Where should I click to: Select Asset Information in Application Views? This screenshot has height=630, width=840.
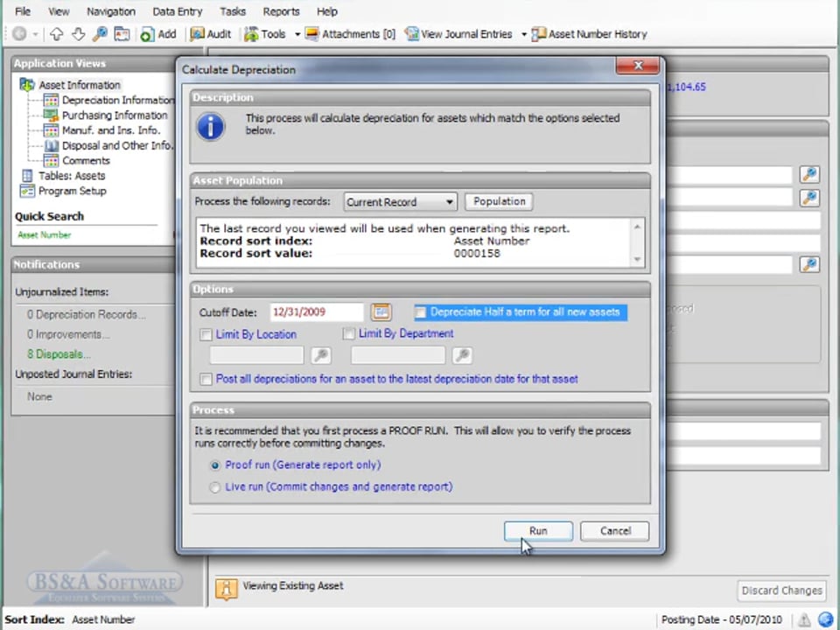point(80,85)
